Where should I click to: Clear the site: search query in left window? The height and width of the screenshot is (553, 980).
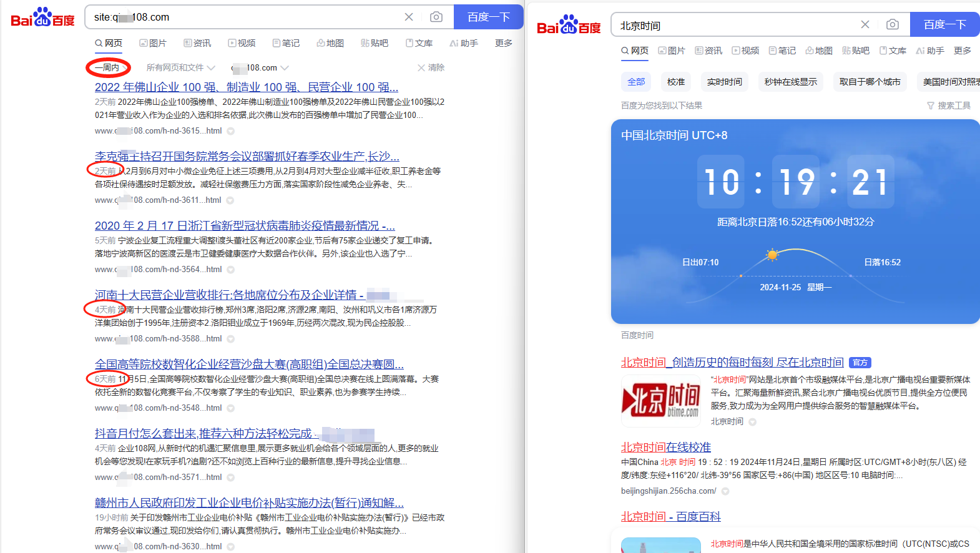click(x=409, y=17)
